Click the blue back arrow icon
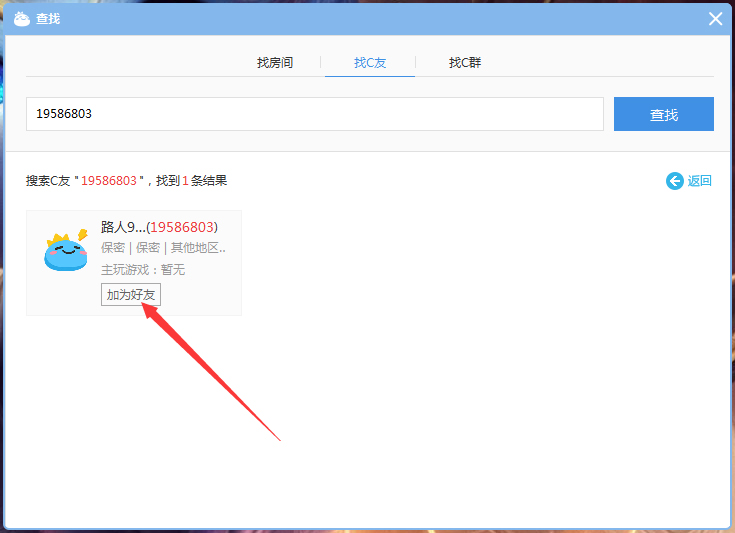The width and height of the screenshot is (735, 533). pos(675,180)
